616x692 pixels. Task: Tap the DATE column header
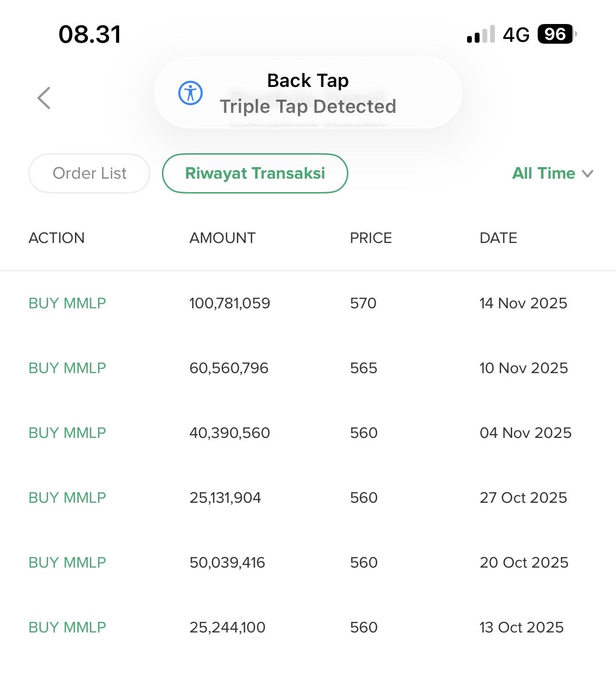coord(498,238)
